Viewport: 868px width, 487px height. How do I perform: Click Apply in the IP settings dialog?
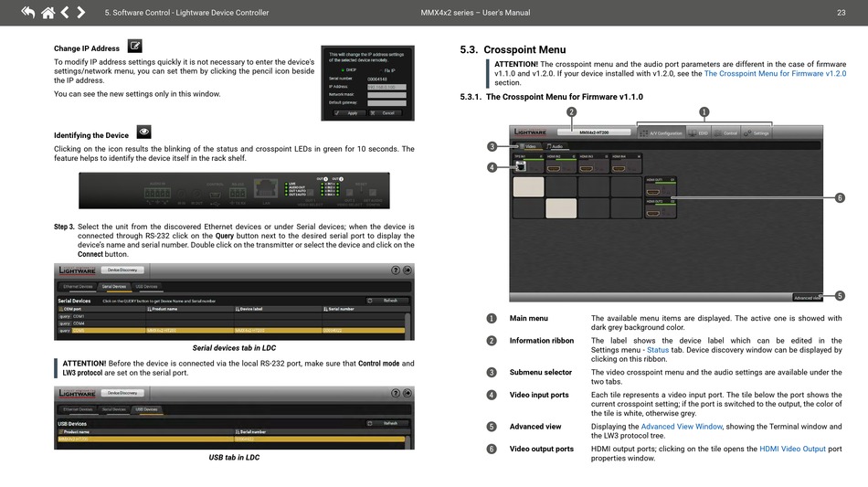pyautogui.click(x=348, y=113)
